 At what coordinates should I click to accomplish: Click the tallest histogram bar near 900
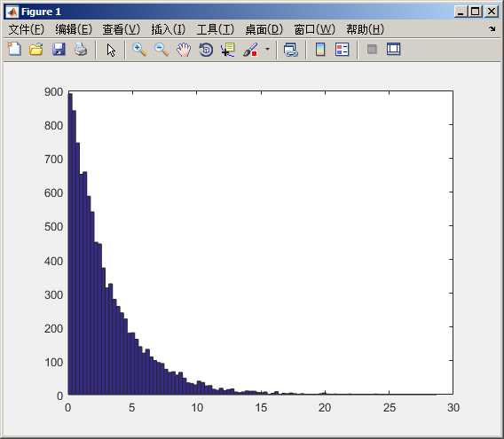click(70, 244)
